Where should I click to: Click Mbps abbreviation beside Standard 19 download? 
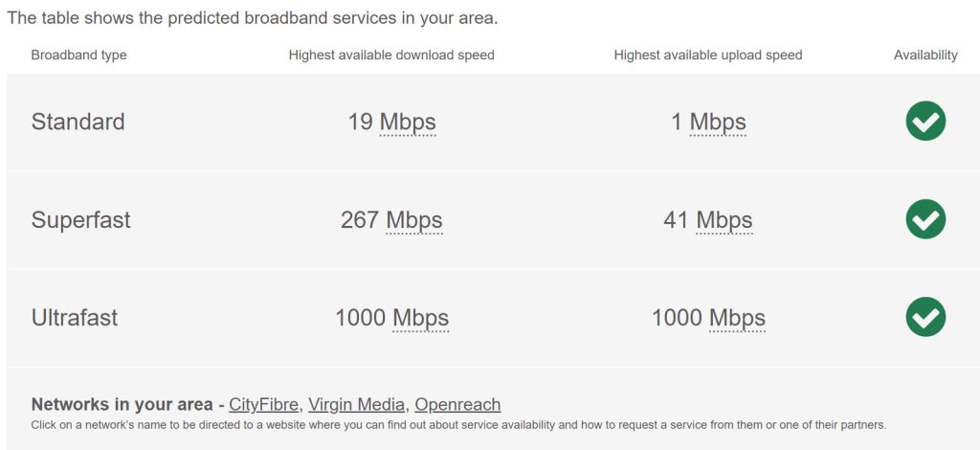[x=408, y=122]
